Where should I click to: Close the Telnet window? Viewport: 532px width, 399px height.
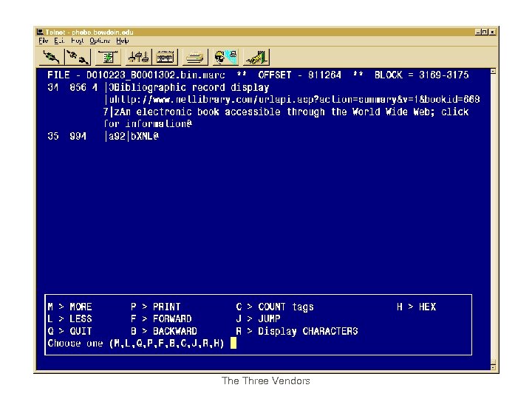[x=493, y=33]
